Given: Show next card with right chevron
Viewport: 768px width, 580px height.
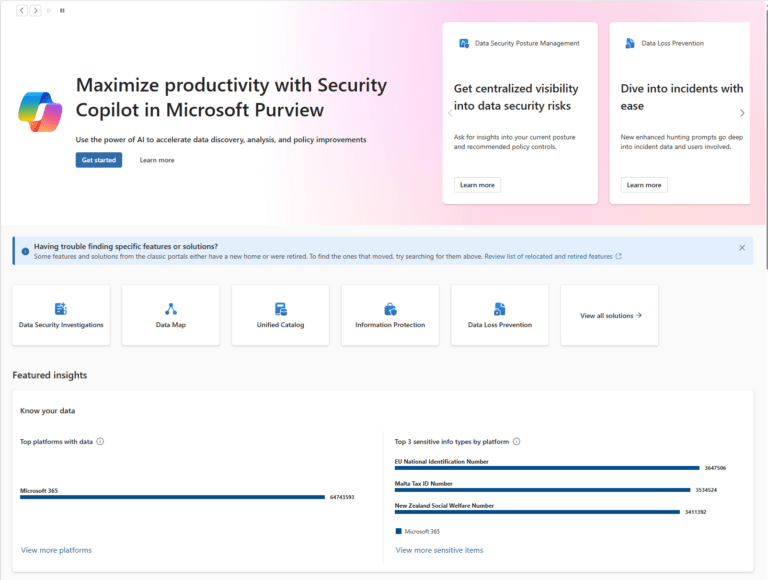Looking at the screenshot, I should coord(742,113).
